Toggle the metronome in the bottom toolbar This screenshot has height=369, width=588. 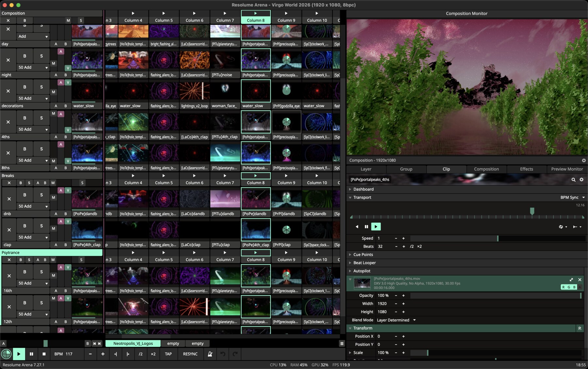210,354
